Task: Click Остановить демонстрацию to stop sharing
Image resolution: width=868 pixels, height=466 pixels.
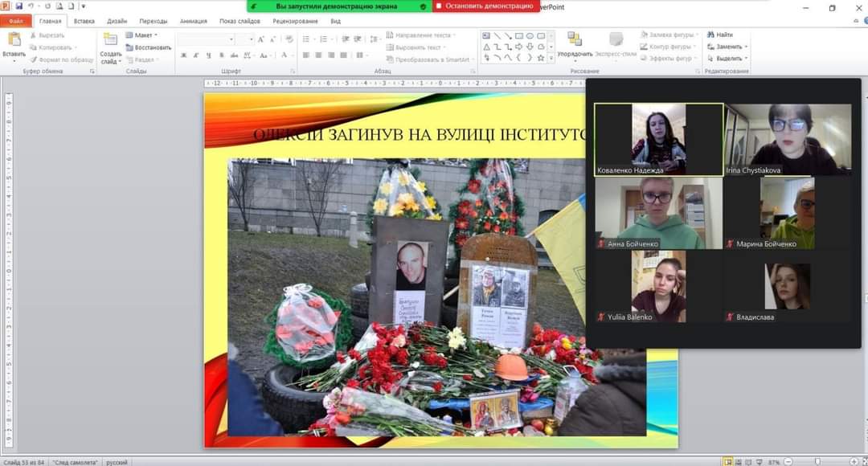Action: pyautogui.click(x=485, y=6)
